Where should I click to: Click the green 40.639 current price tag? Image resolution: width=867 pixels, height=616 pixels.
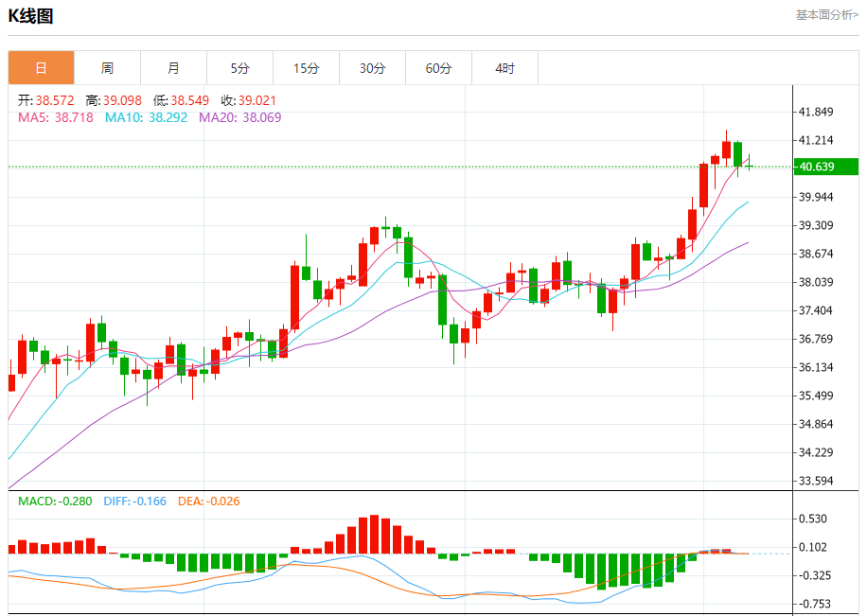pyautogui.click(x=825, y=167)
